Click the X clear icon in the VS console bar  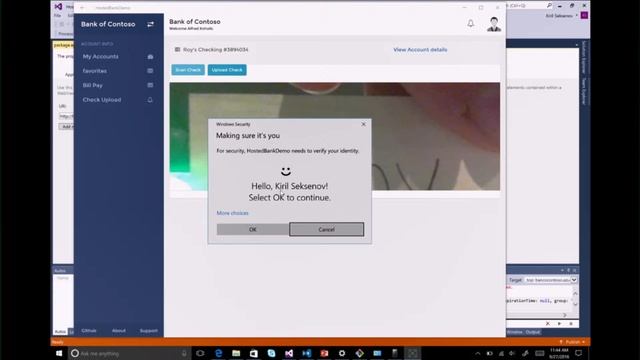pyautogui.click(x=548, y=324)
